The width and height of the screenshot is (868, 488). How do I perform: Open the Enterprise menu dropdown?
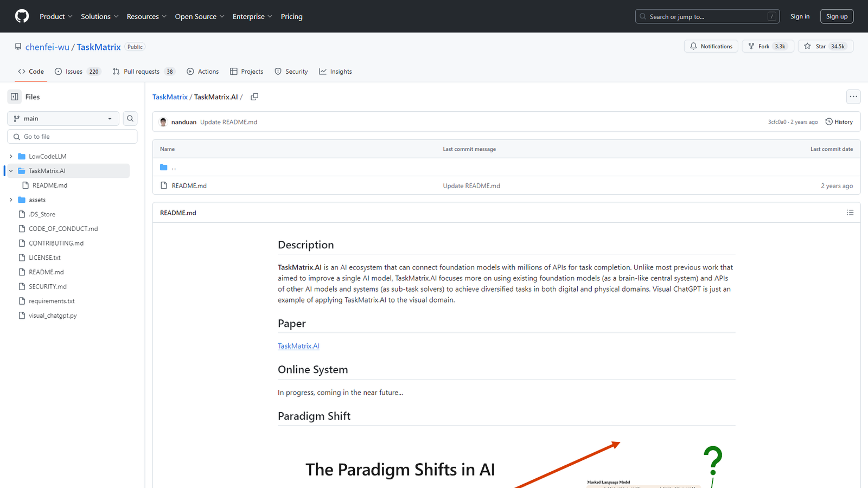pos(252,16)
